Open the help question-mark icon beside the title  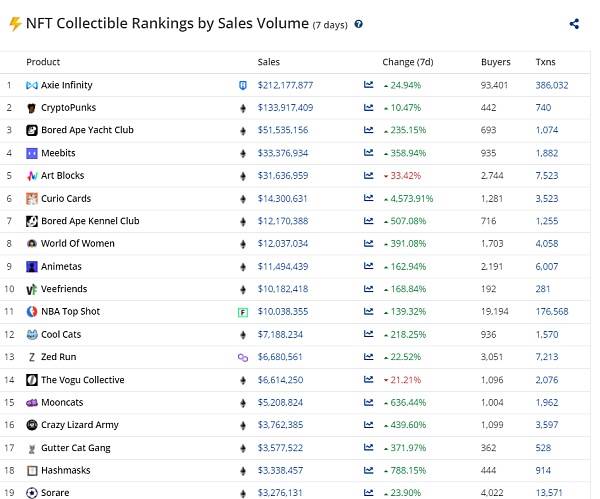[359, 24]
